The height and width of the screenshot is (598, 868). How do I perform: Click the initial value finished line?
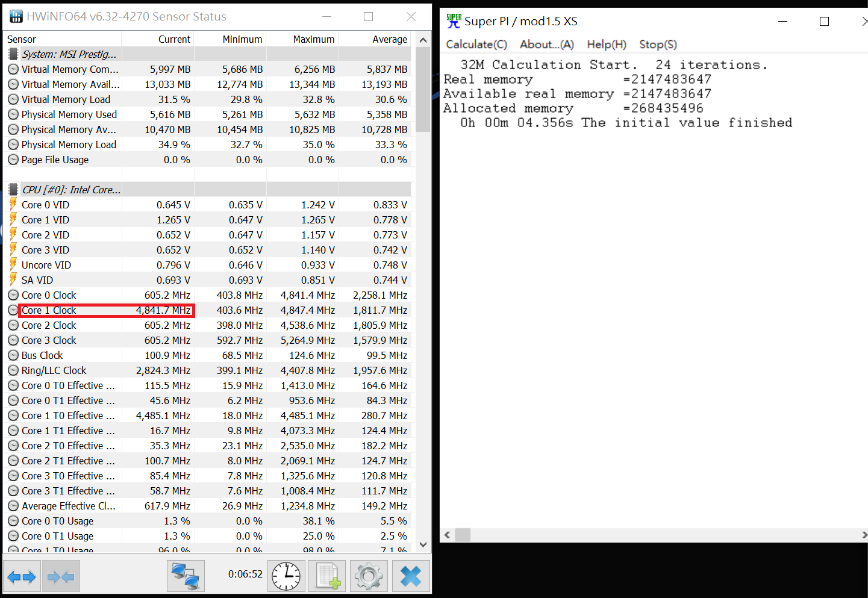pos(626,122)
